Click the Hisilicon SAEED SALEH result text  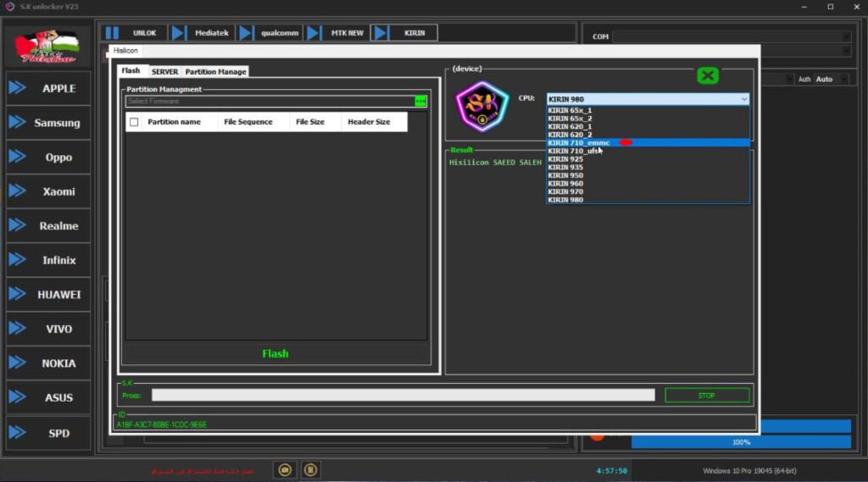(495, 163)
